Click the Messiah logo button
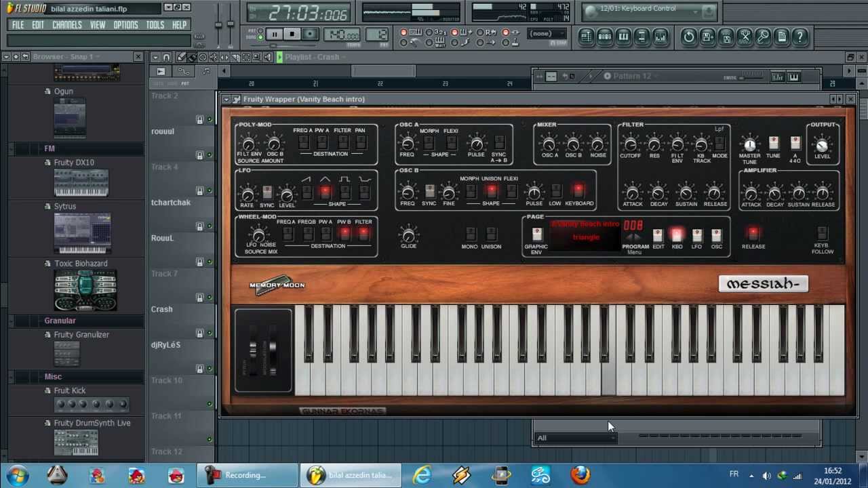Screen dimensions: 868x488 [x=763, y=284]
